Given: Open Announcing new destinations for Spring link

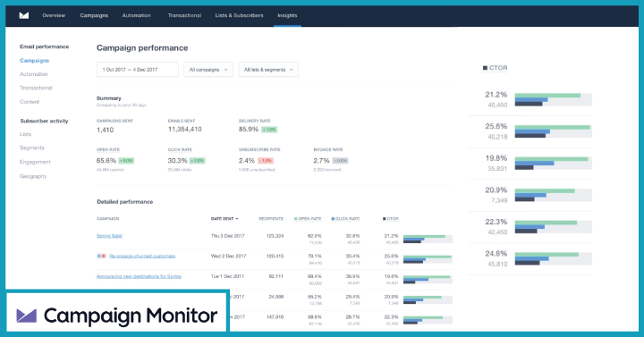Looking at the screenshot, I should 139,276.
